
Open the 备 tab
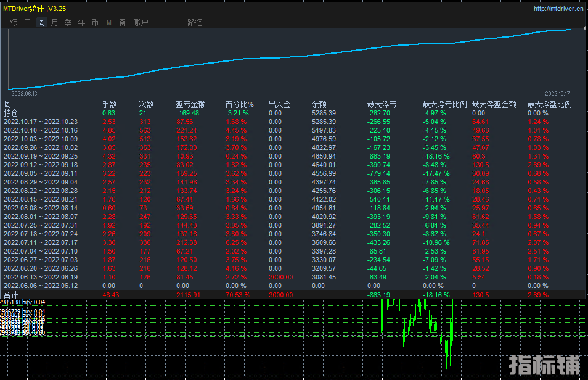(x=123, y=22)
